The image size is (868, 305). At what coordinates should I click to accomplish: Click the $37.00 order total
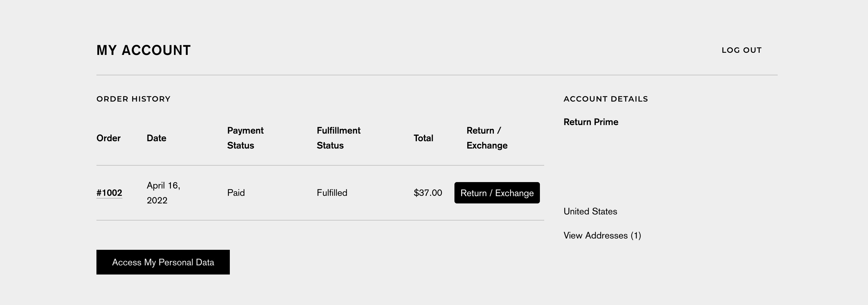click(x=428, y=193)
